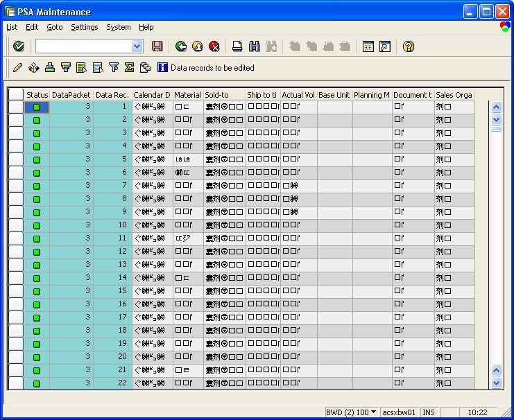Select row checkbox for data record 20
This screenshot has height=420, width=514.
[16, 357]
